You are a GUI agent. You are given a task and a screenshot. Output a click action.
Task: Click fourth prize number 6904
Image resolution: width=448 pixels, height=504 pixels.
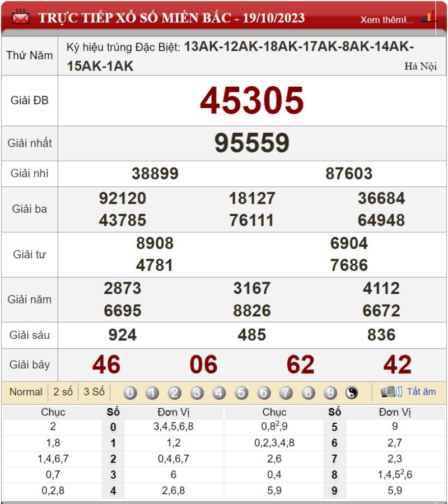point(349,243)
